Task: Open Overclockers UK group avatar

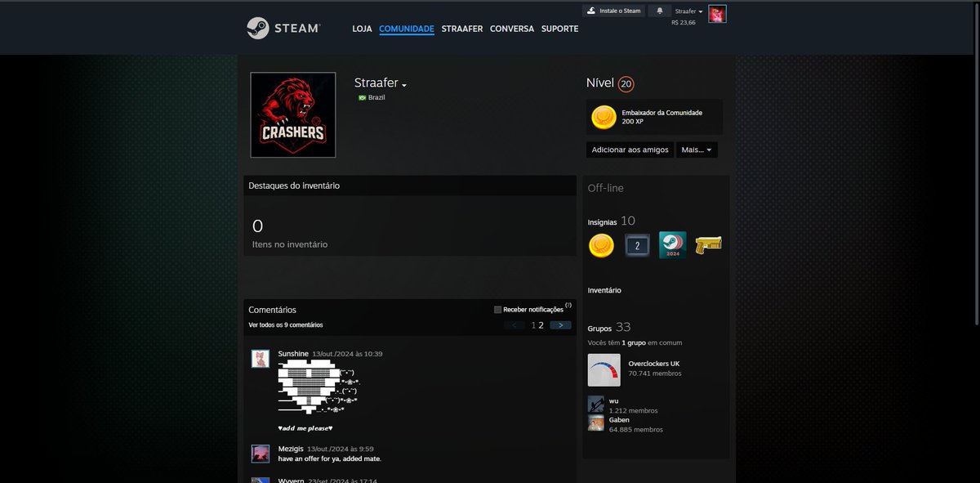Action: (x=604, y=370)
